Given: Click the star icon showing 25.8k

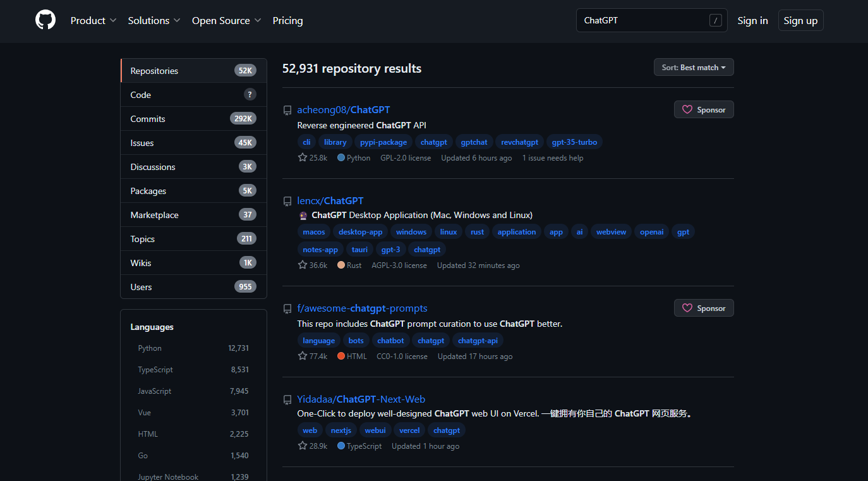Looking at the screenshot, I should coord(303,157).
